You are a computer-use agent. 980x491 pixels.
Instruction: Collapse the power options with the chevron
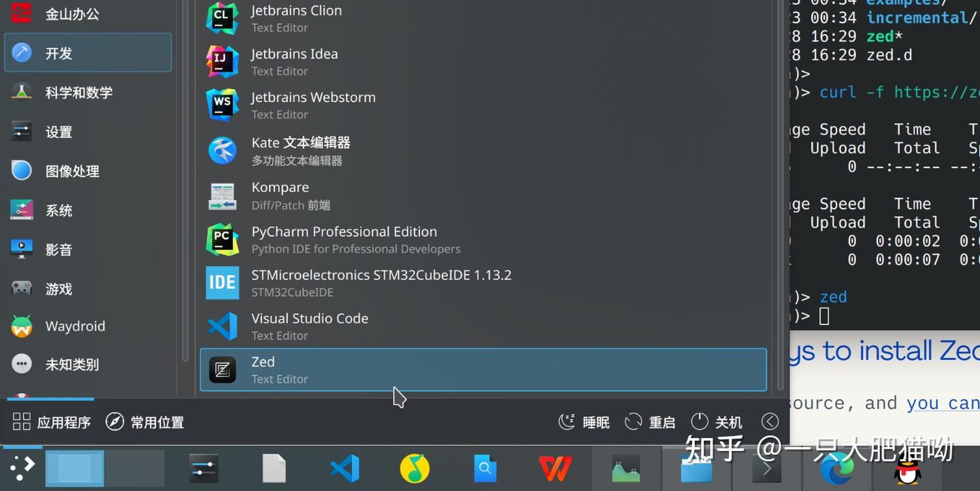(769, 421)
